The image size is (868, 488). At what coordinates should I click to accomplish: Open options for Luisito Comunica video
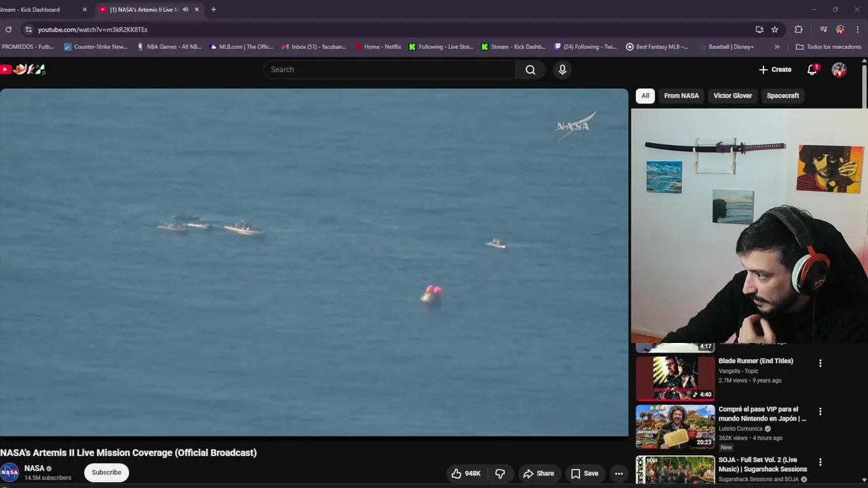click(x=820, y=411)
